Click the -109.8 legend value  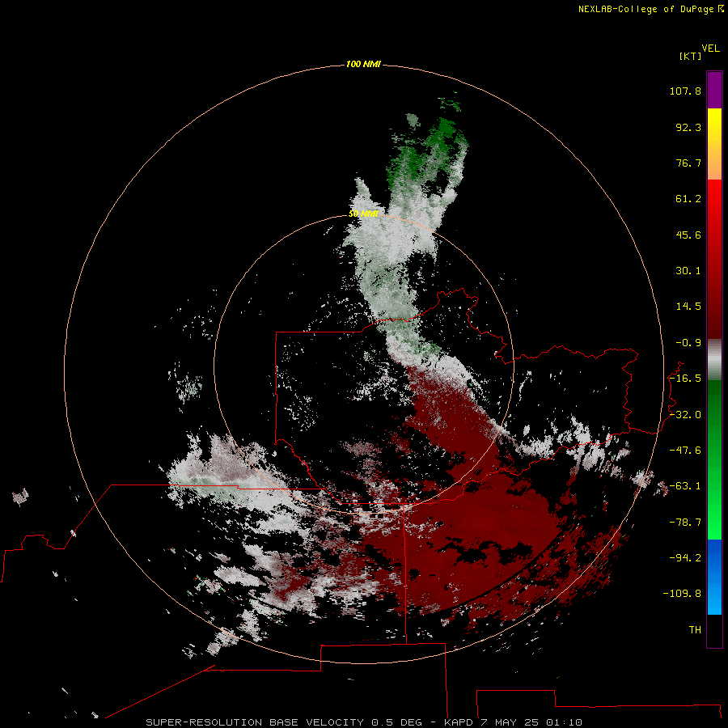click(682, 594)
